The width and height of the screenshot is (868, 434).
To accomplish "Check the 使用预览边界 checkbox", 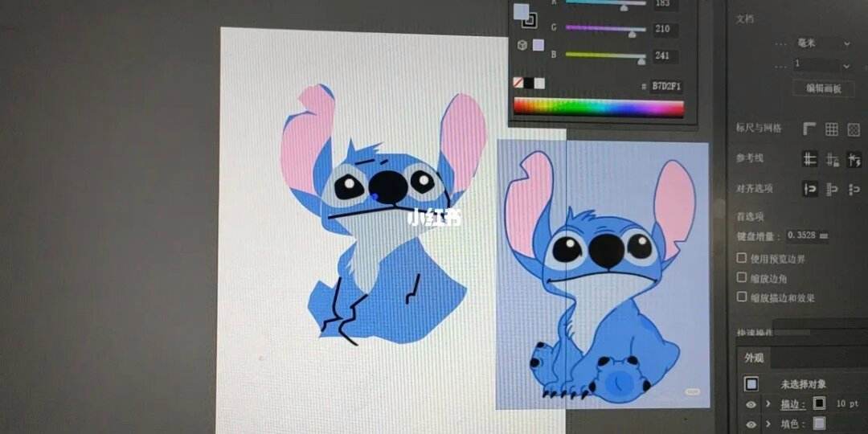I will 742,258.
